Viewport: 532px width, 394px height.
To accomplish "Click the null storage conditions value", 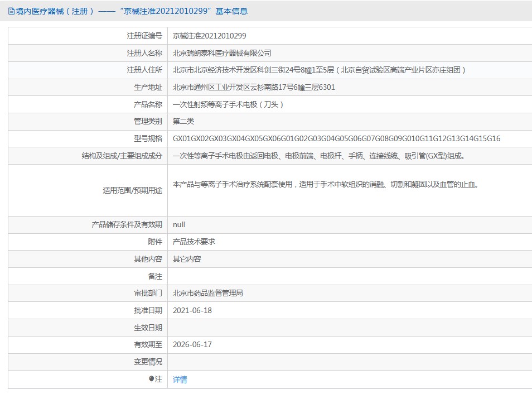I will point(179,224).
